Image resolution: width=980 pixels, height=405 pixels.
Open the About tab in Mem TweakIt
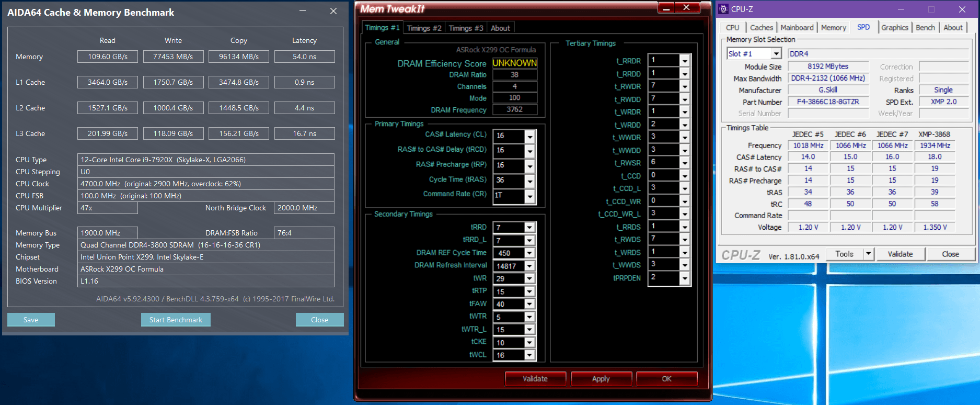click(x=500, y=28)
